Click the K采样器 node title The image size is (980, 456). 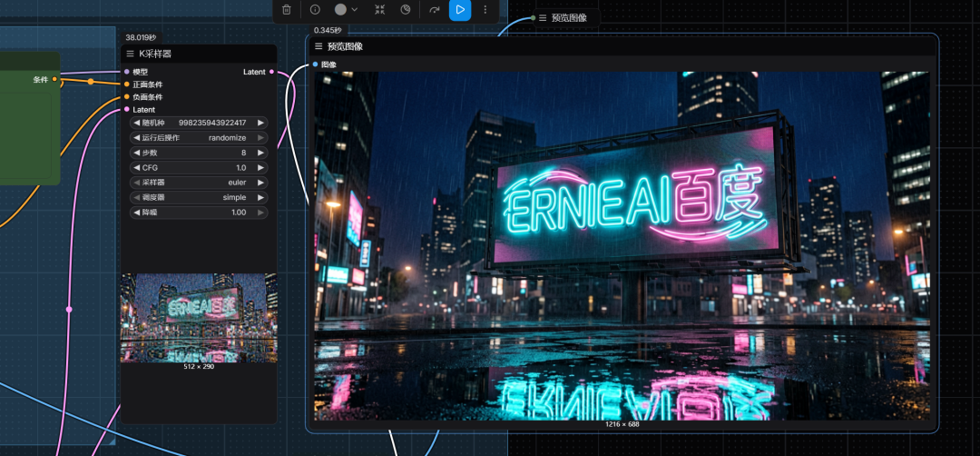(x=155, y=54)
